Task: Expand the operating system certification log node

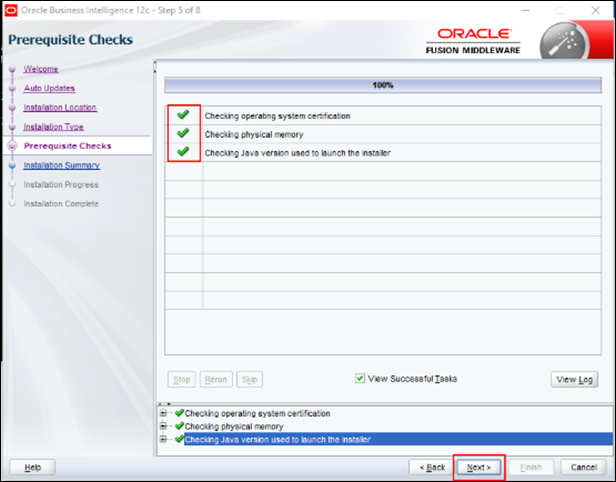Action: (163, 413)
